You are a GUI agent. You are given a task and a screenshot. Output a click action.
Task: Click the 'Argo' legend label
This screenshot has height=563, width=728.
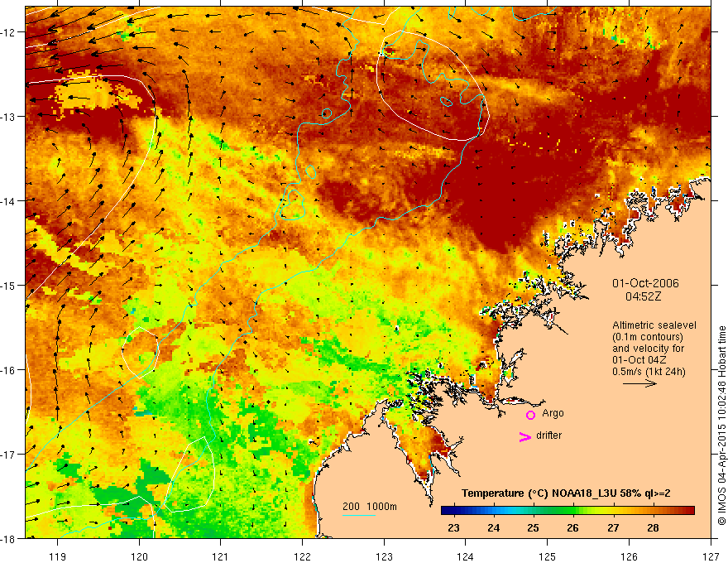(553, 413)
